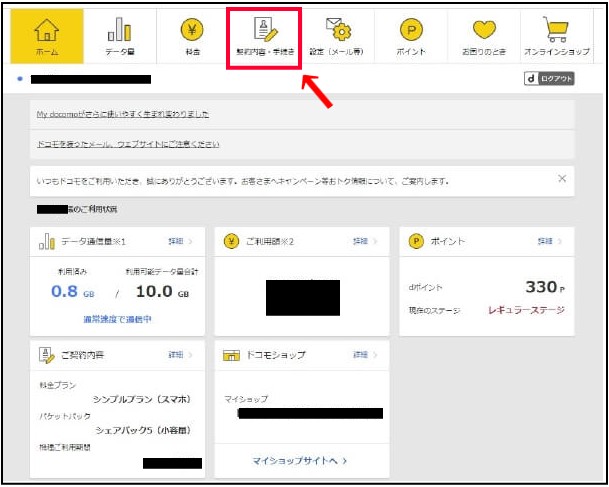Click the document icon beside ご契約内容
This screenshot has height=487, width=609.
pyautogui.click(x=47, y=355)
